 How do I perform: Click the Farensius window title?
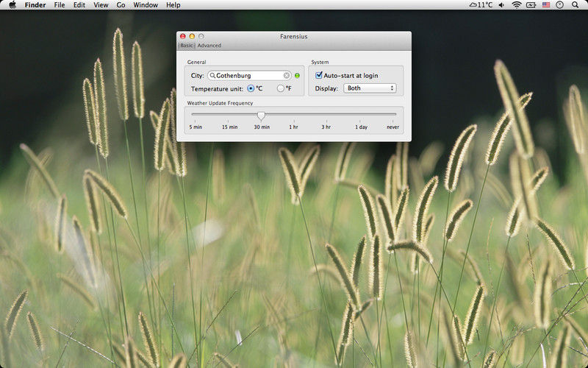pyautogui.click(x=293, y=36)
